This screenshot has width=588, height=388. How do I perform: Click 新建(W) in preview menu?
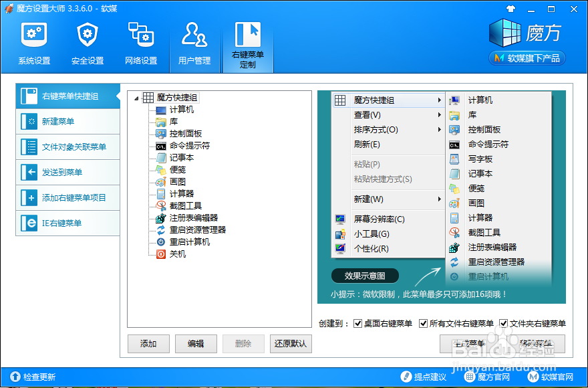point(388,199)
